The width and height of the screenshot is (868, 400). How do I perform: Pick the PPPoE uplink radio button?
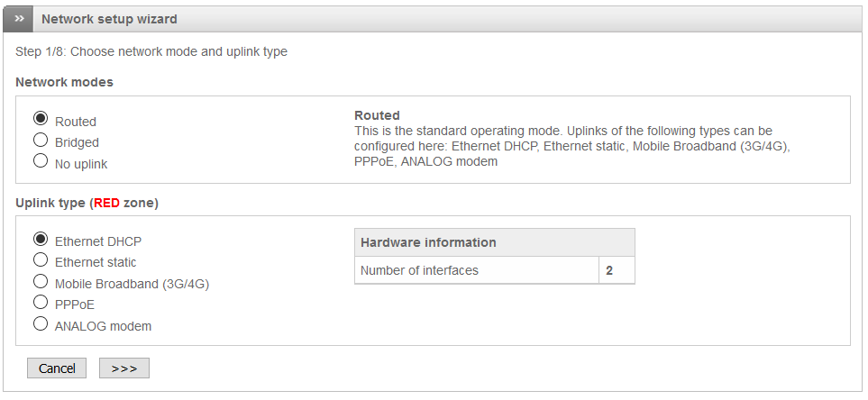[x=41, y=302]
